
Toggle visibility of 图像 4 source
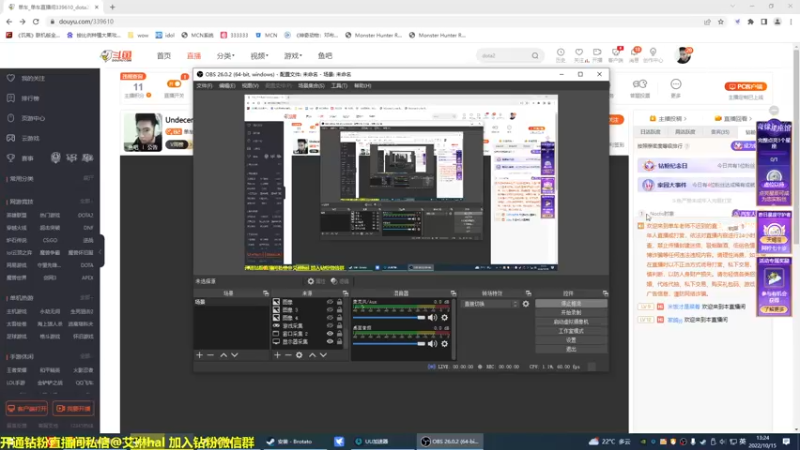click(330, 318)
